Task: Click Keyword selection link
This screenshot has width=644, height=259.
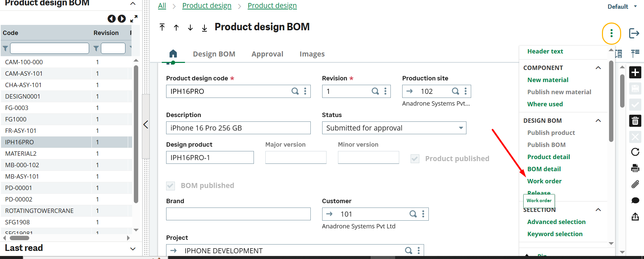Action: (x=555, y=234)
